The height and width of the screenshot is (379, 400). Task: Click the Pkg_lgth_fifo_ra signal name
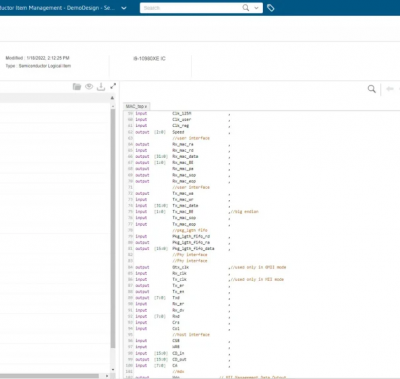(x=191, y=242)
